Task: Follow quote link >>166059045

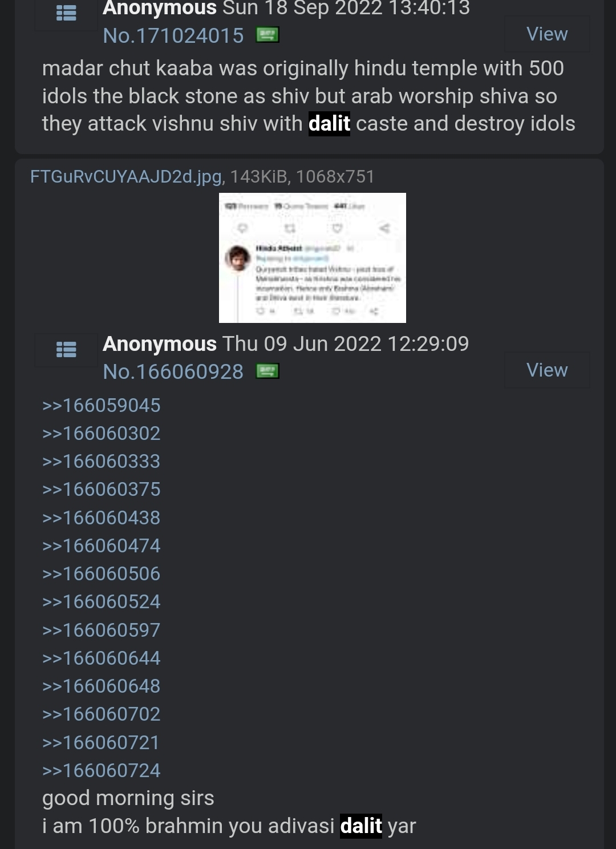Action: (102, 406)
